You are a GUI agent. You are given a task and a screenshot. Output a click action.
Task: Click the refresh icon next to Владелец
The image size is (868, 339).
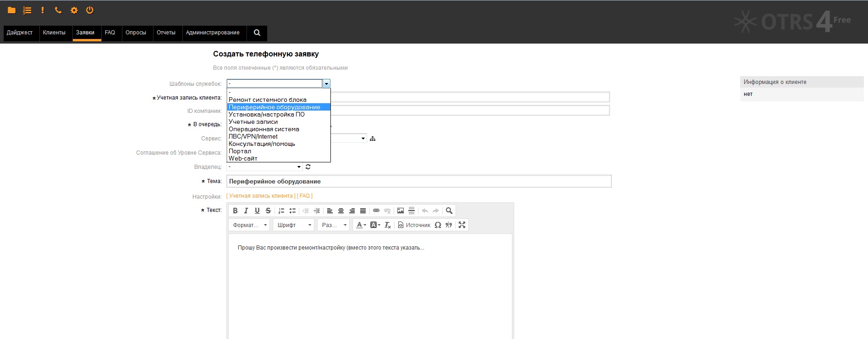click(308, 167)
